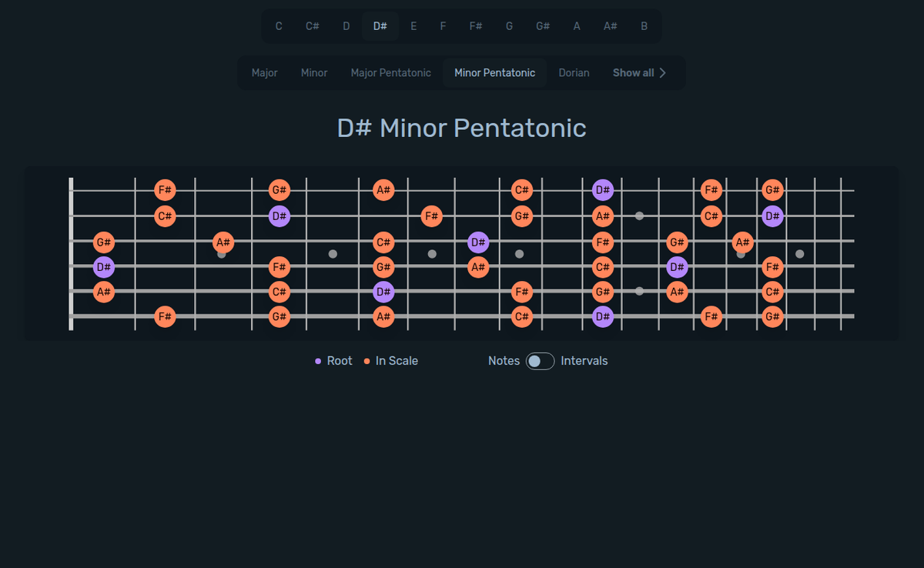Select the purple D# root marker on the eleventh fret
The image size is (924, 568).
603,189
